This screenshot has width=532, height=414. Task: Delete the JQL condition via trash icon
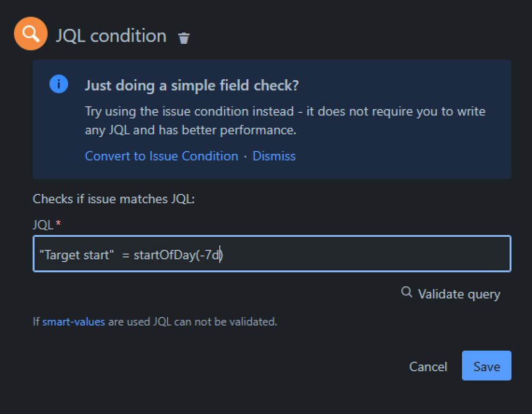(184, 38)
